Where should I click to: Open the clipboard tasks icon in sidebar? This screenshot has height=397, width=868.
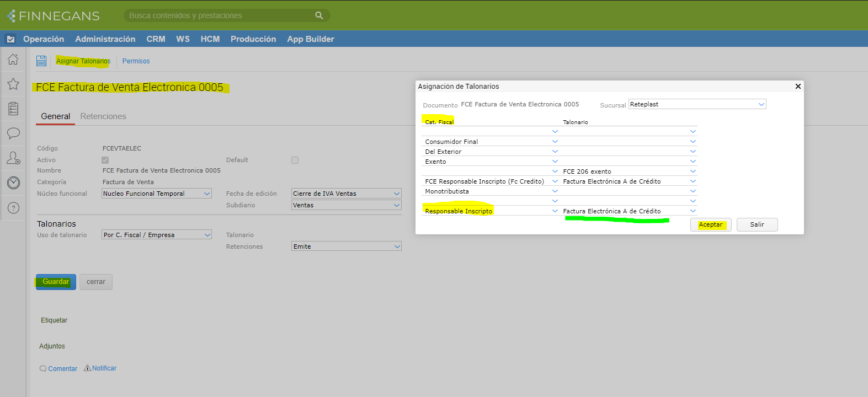coord(13,109)
